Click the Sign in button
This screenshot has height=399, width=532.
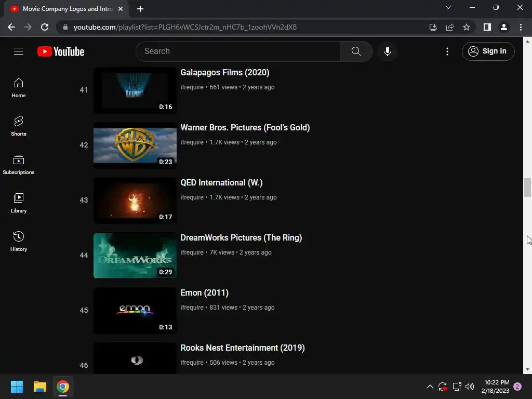pos(488,51)
